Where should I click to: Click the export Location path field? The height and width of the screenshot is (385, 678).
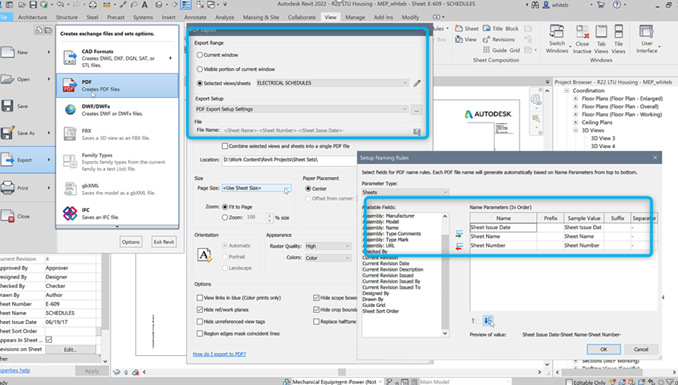[289, 160]
